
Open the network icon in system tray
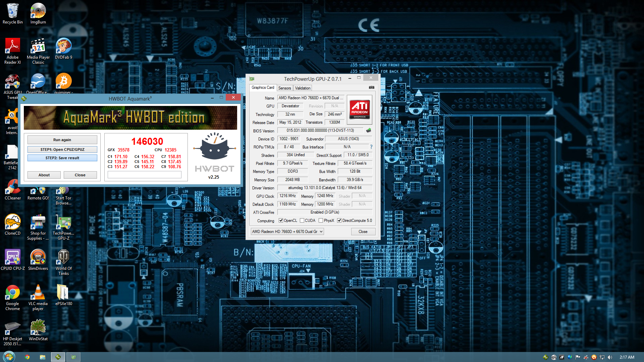coord(602,357)
